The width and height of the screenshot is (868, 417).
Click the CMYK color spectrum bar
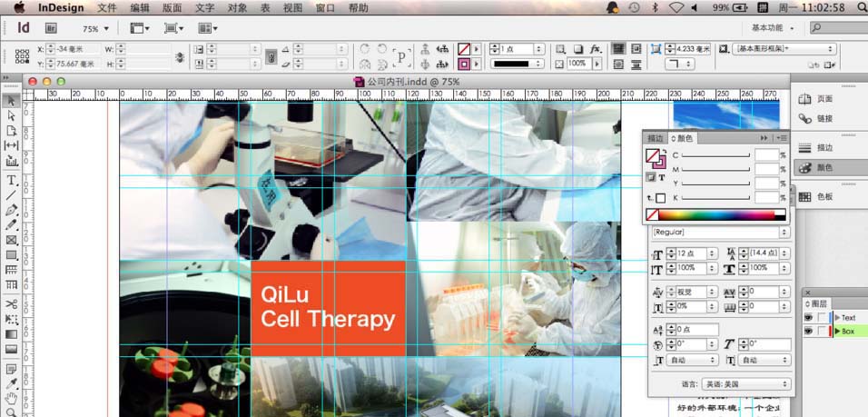[x=722, y=215]
